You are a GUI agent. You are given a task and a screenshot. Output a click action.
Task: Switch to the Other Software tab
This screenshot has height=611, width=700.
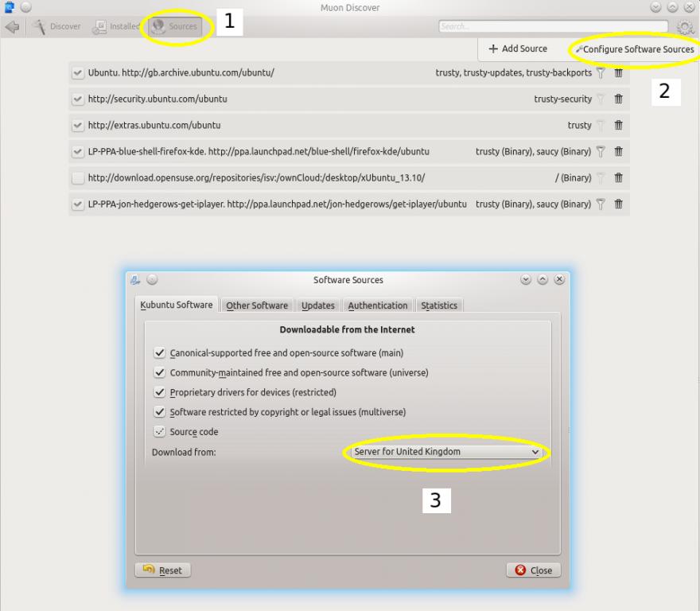(257, 306)
